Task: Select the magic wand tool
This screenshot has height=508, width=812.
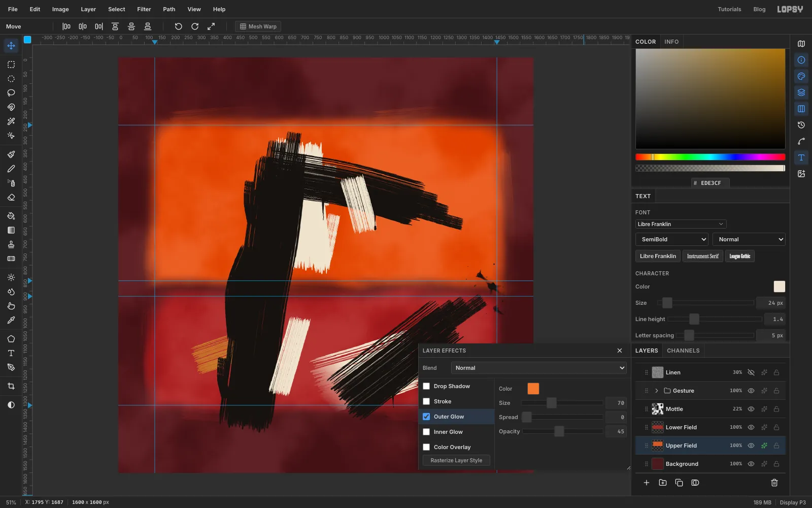Action: pos(11,121)
